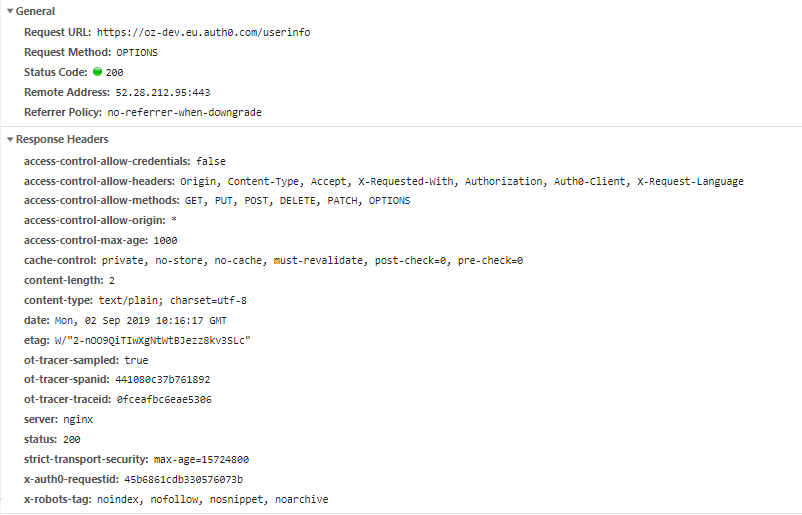
Task: Select the access-control-allow-headers value text
Action: [x=461, y=181]
